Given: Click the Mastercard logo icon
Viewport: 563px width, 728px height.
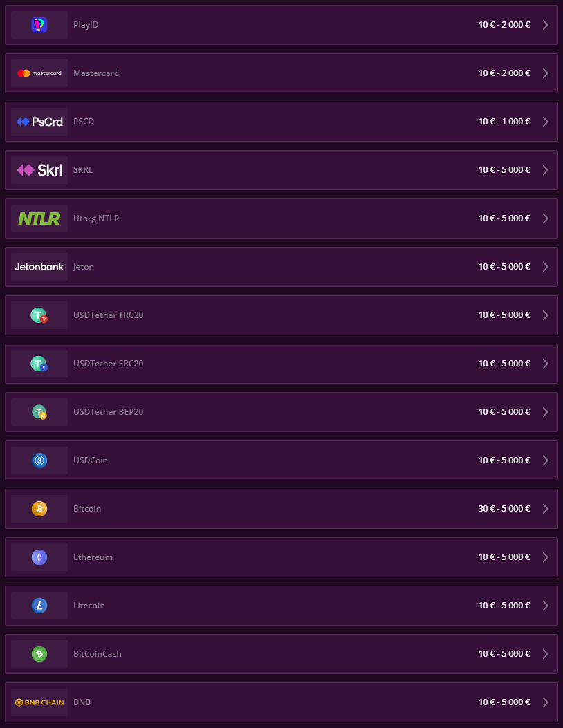Looking at the screenshot, I should tap(39, 73).
